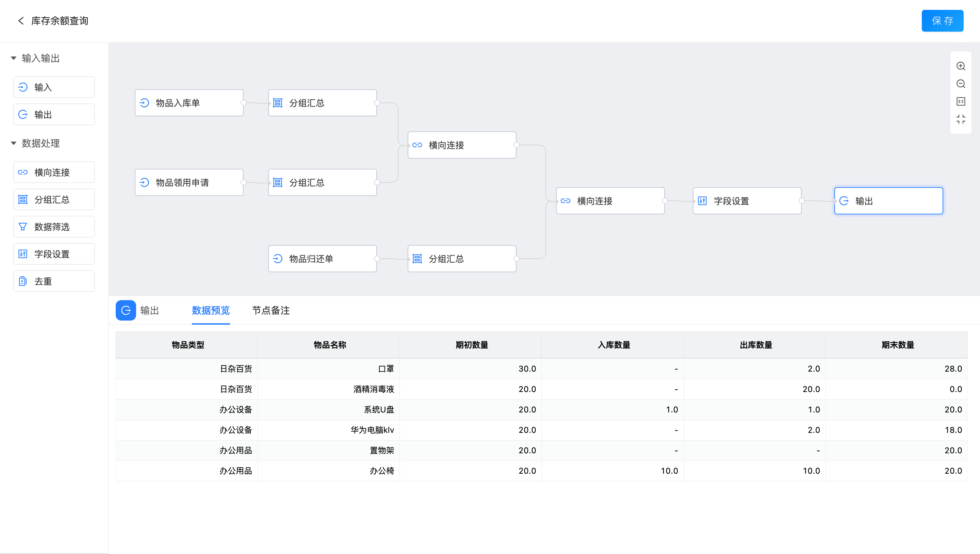Collapse the 输入输出 section
Screen dimensions: 980x554
click(14, 58)
